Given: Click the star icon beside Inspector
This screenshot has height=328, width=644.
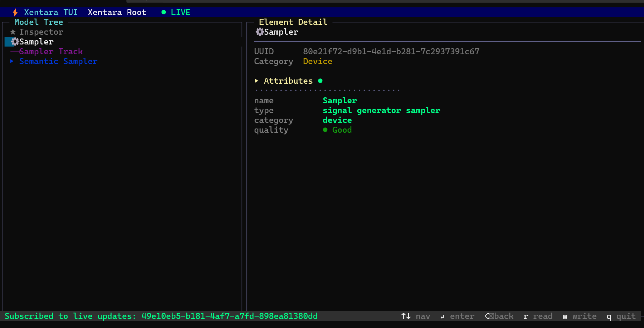Looking at the screenshot, I should pyautogui.click(x=13, y=32).
